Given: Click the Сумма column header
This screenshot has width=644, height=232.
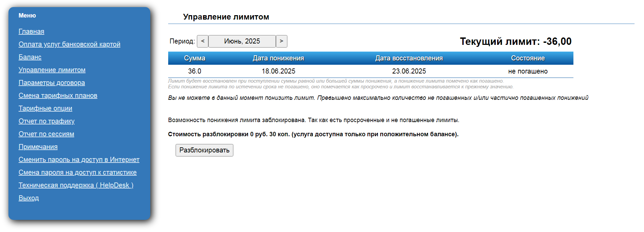Looking at the screenshot, I should pyautogui.click(x=195, y=58).
